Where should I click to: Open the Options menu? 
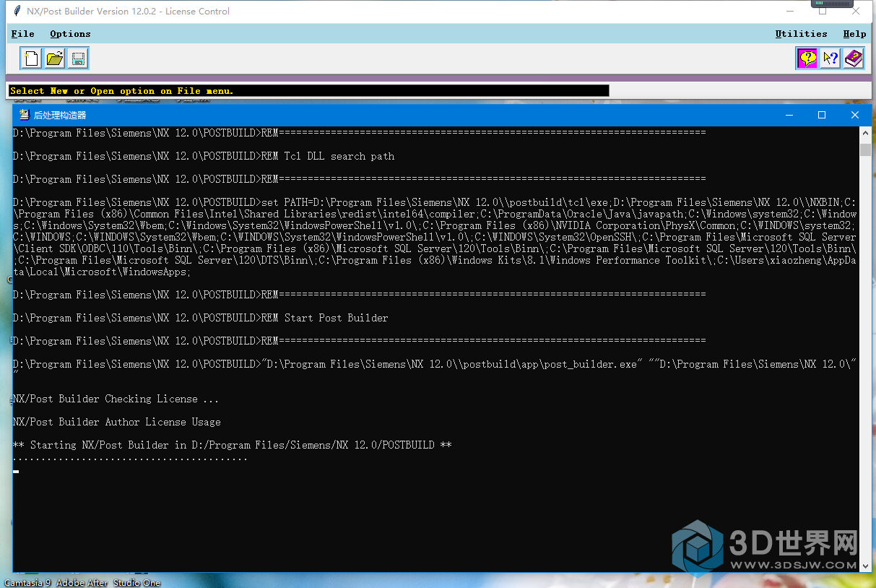click(x=70, y=34)
